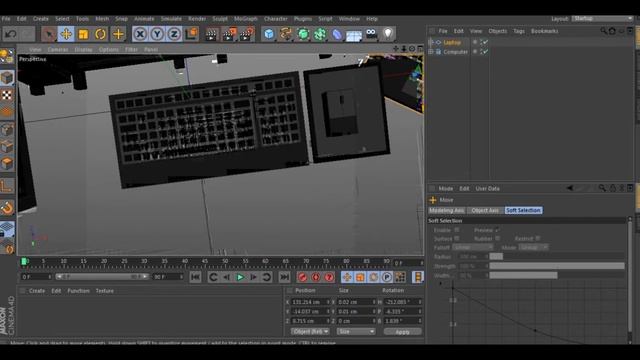Enable the Snap magnet icon

[7, 208]
